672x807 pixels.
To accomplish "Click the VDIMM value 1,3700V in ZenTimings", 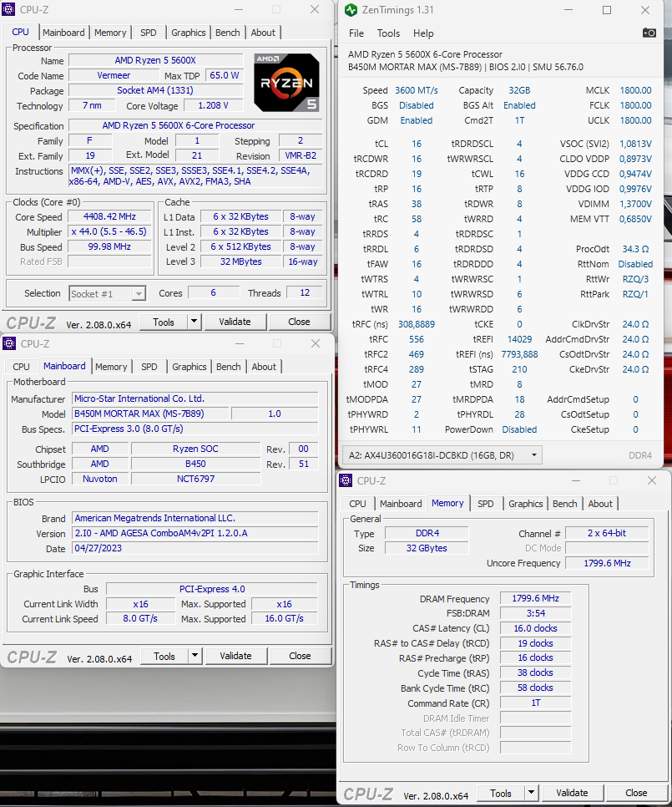I will 635,204.
